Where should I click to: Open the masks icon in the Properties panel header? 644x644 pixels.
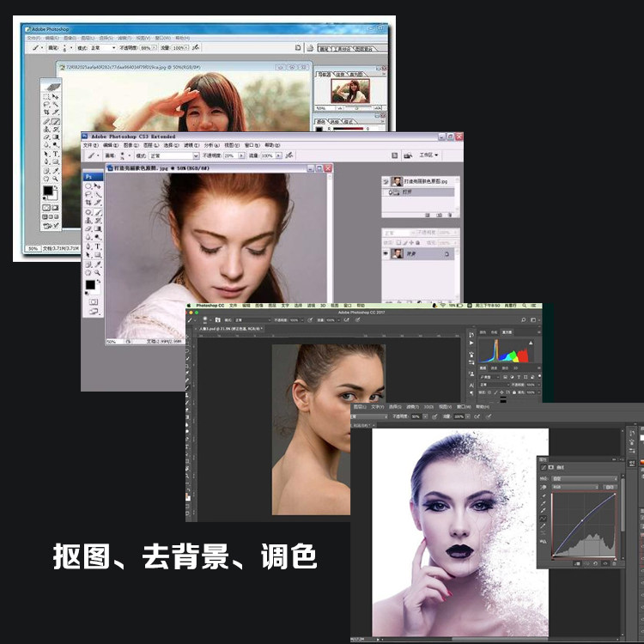pyautogui.click(x=551, y=467)
